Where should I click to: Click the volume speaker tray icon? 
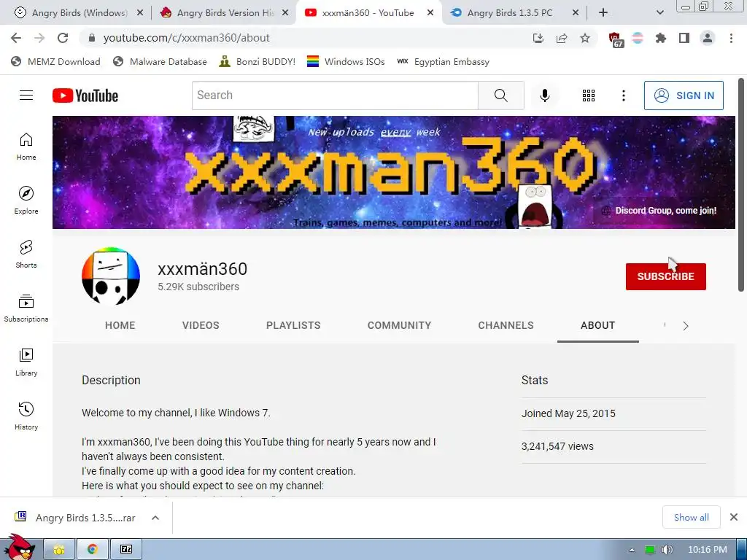click(x=667, y=550)
